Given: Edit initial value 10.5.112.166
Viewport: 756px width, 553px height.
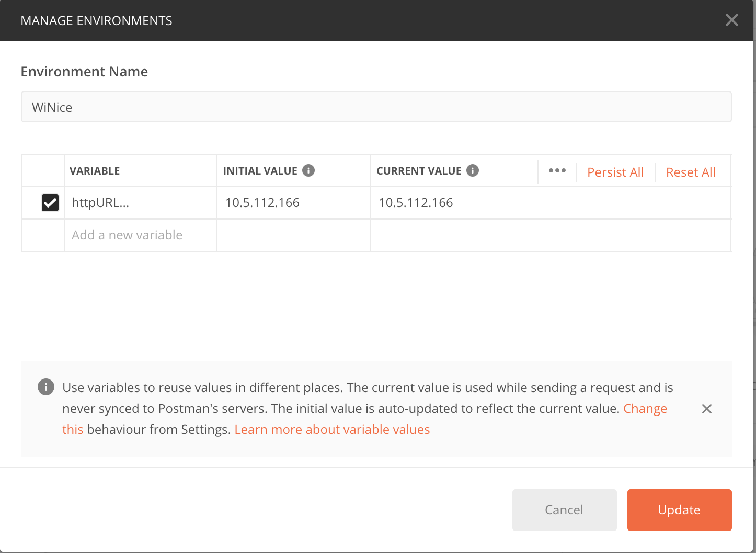Looking at the screenshot, I should pyautogui.click(x=294, y=203).
